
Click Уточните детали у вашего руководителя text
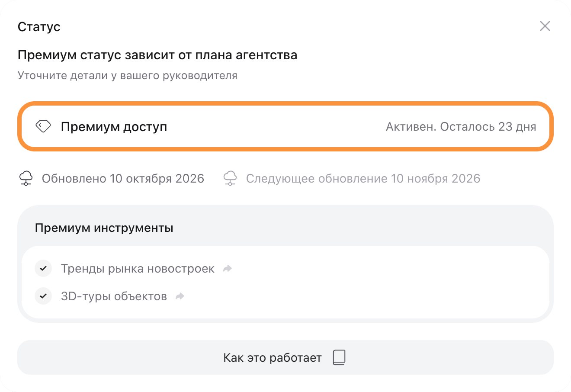pos(128,76)
